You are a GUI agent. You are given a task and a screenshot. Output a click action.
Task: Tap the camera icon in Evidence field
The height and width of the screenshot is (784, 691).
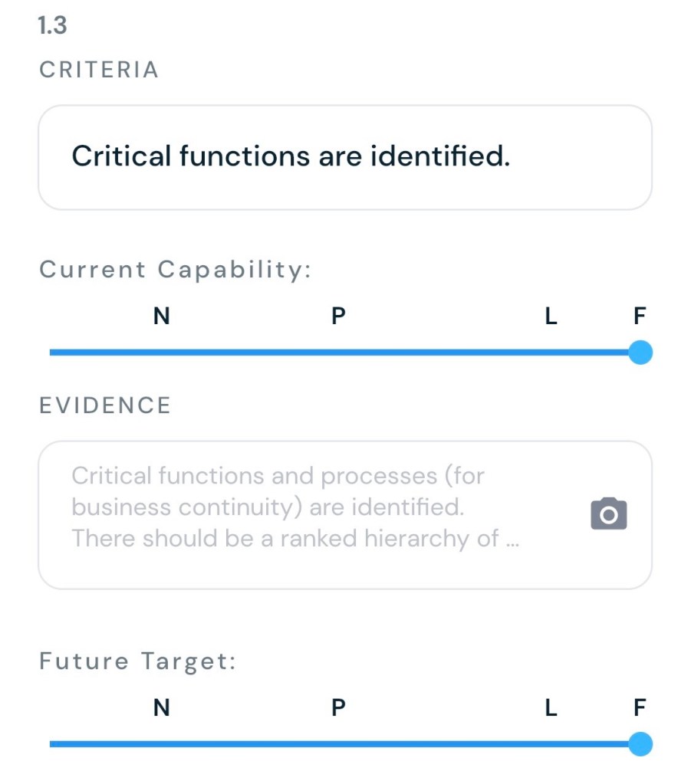tap(608, 514)
